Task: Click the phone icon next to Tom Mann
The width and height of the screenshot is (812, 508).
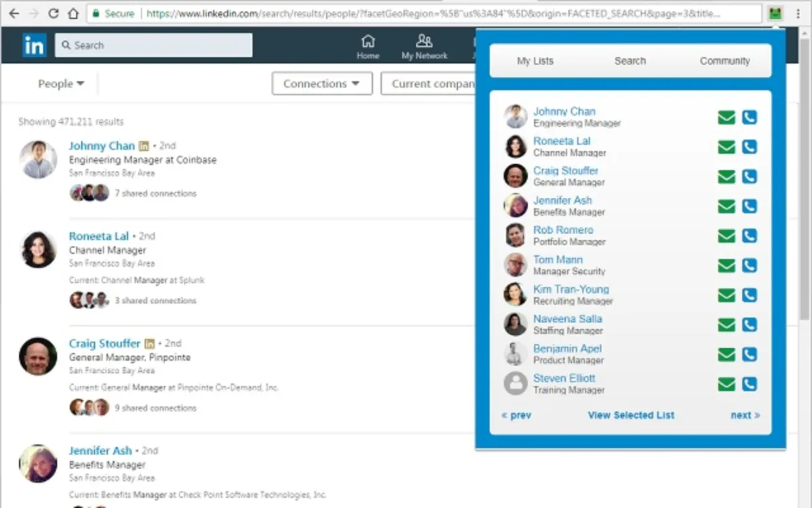Action: click(749, 266)
